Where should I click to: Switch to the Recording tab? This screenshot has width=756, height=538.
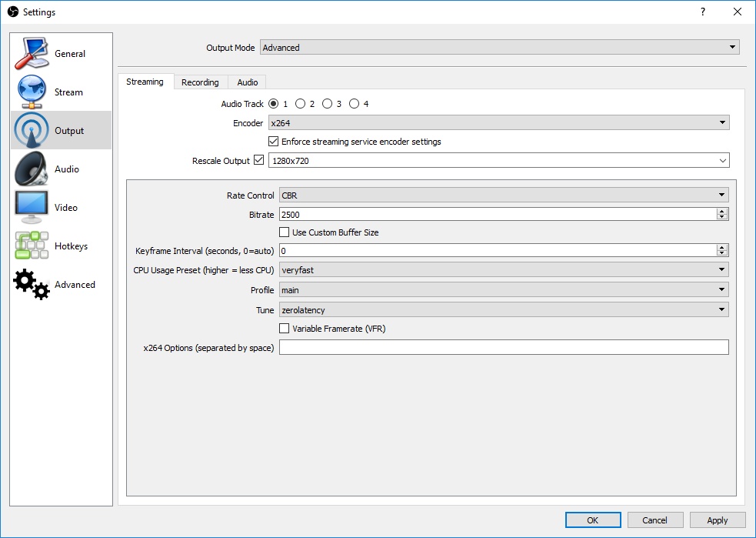tap(200, 82)
